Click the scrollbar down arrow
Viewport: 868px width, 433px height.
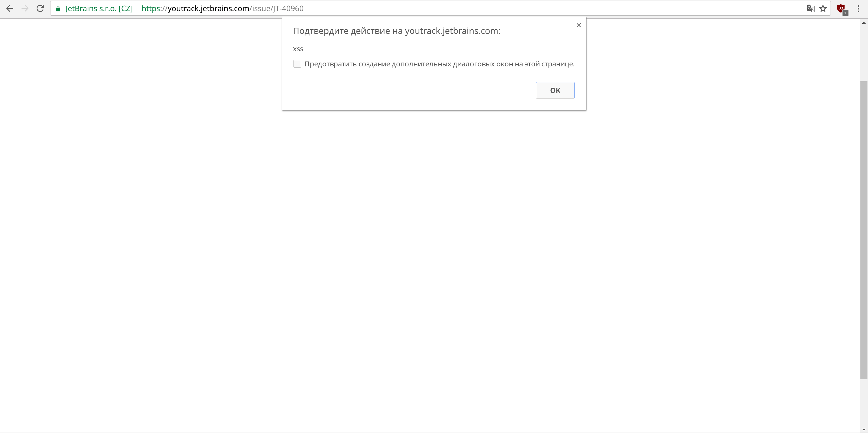[864, 429]
